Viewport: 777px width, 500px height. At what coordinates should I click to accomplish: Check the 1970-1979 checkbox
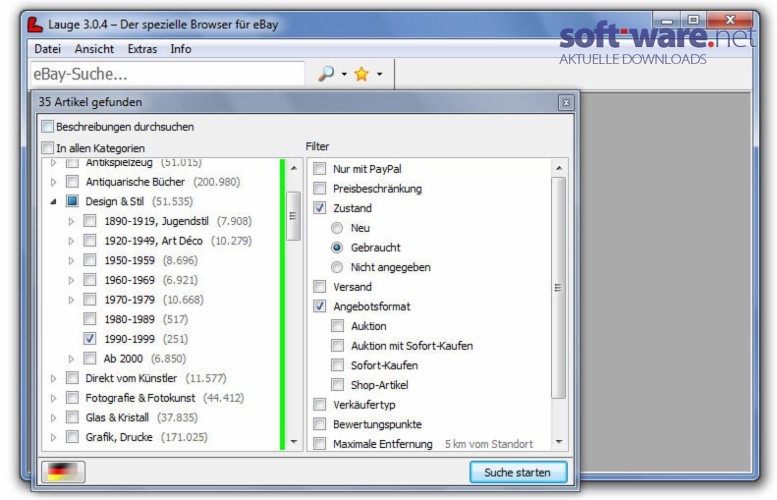(x=90, y=299)
